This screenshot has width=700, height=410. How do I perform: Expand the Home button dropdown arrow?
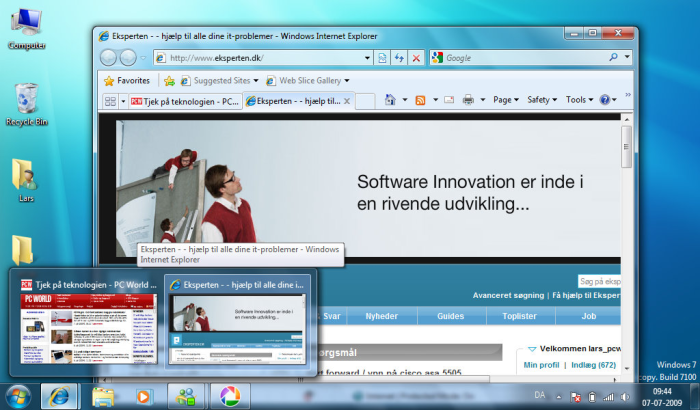click(x=405, y=100)
